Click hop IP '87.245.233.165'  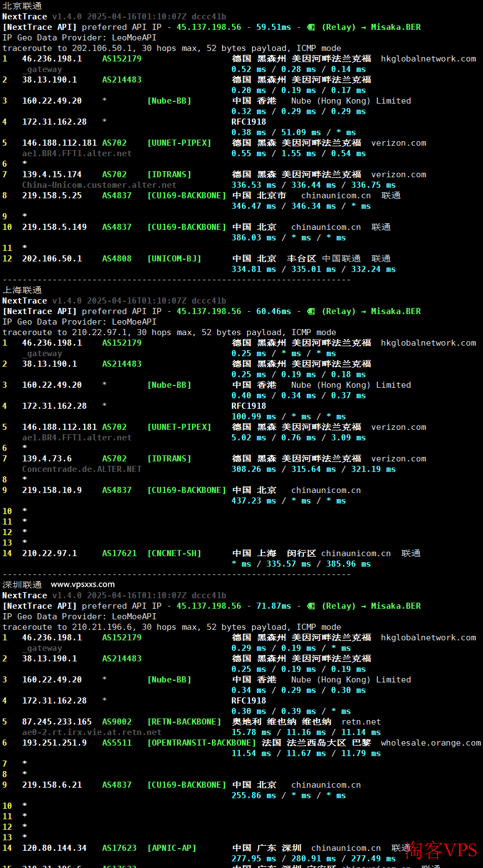tap(57, 722)
